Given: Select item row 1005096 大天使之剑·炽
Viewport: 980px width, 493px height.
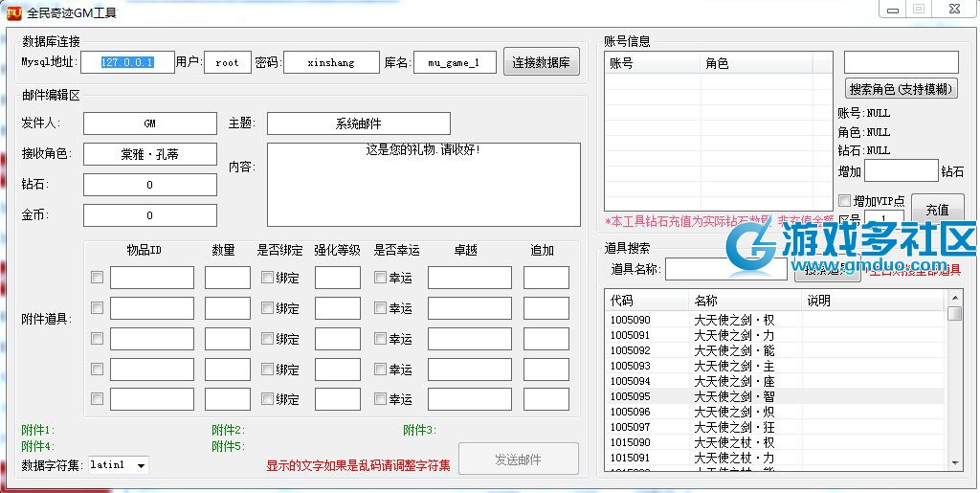Looking at the screenshot, I should point(775,412).
